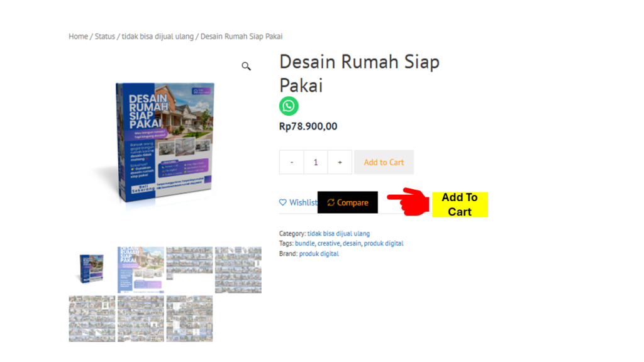Click the quantity input field
644x362 pixels.
[x=316, y=162]
